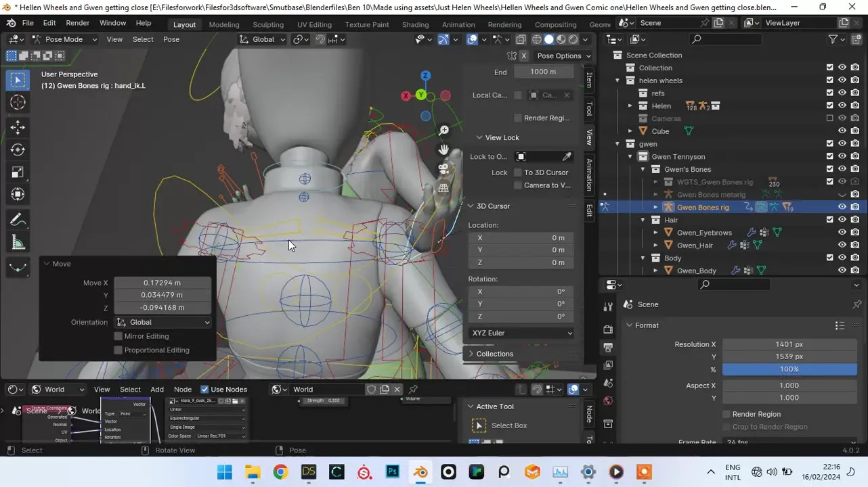Select the Gwen_Hair object in outliner

[695, 245]
